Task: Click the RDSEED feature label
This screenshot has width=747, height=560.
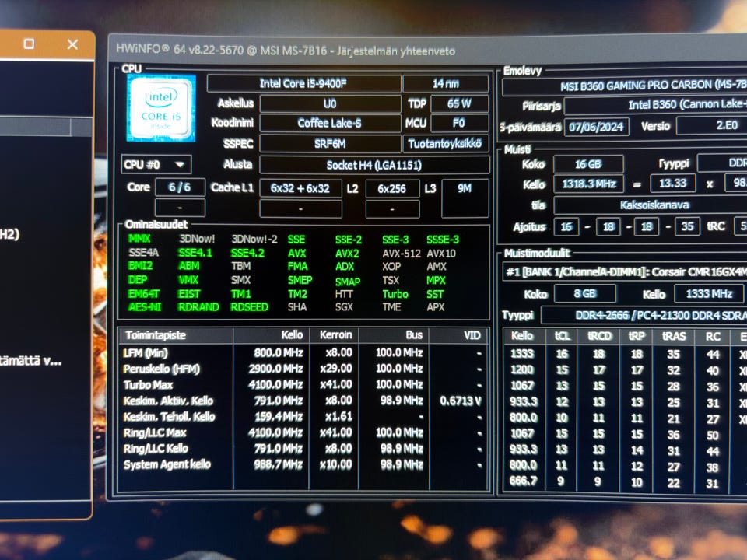Action: click(x=249, y=306)
